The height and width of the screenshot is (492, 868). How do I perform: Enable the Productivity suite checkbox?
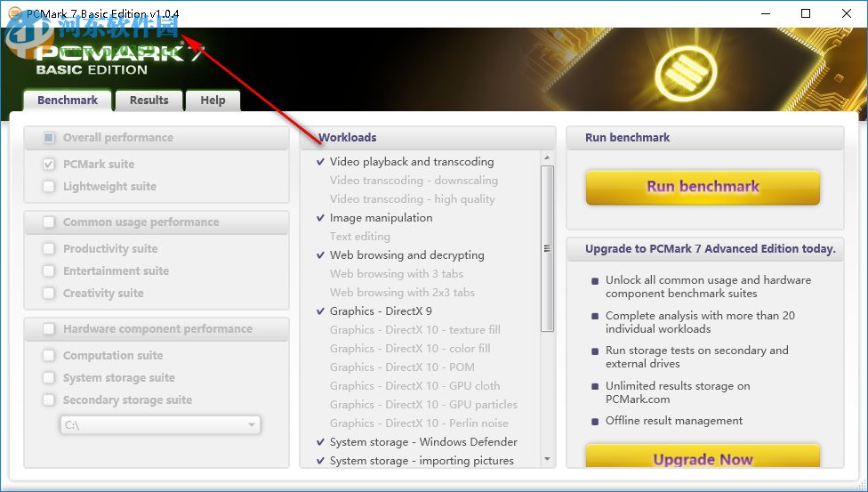[x=49, y=249]
